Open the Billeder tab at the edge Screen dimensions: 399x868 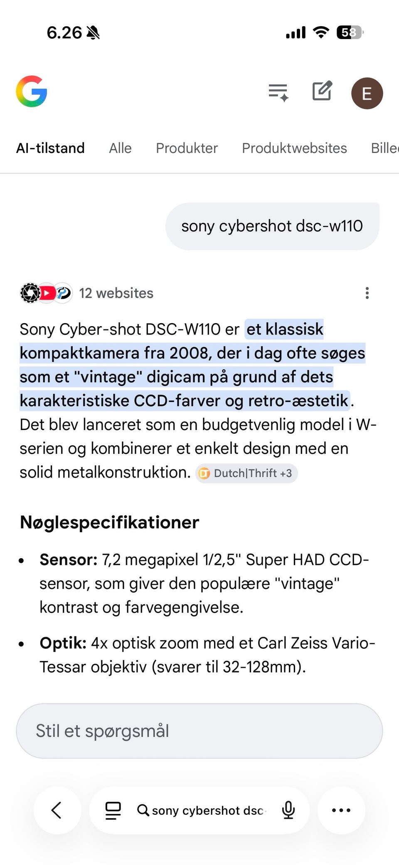(x=384, y=148)
